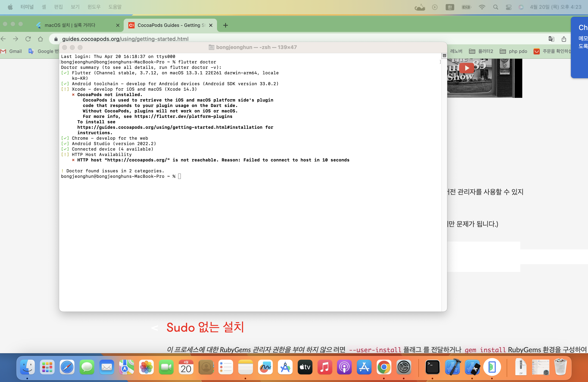The height and width of the screenshot is (382, 588).
Task: Open the Photos app in the Dock
Action: tap(146, 367)
